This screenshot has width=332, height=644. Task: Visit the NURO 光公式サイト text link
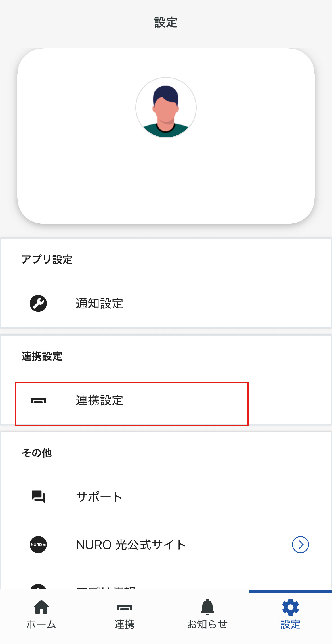point(131,545)
